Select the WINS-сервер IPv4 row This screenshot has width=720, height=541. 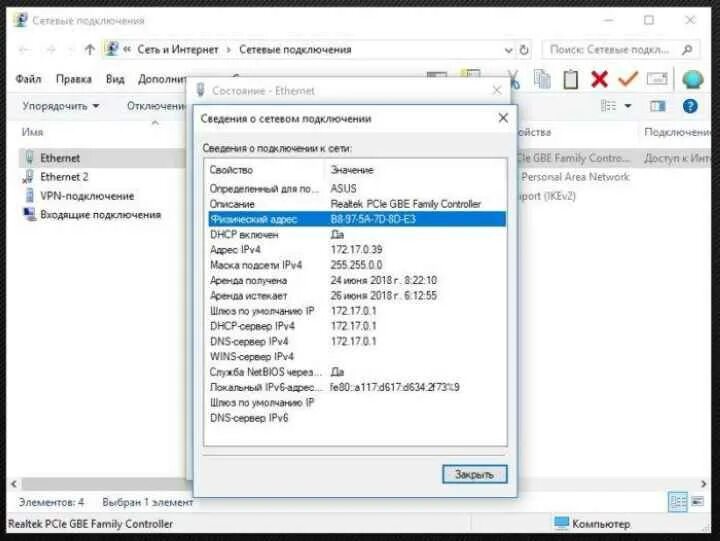pos(357,356)
